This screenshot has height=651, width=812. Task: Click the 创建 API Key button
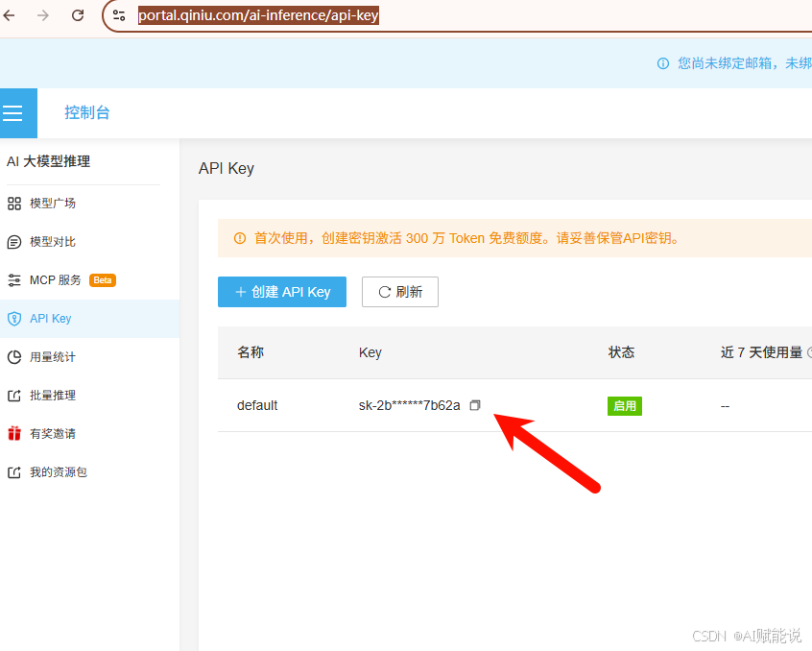pos(282,292)
